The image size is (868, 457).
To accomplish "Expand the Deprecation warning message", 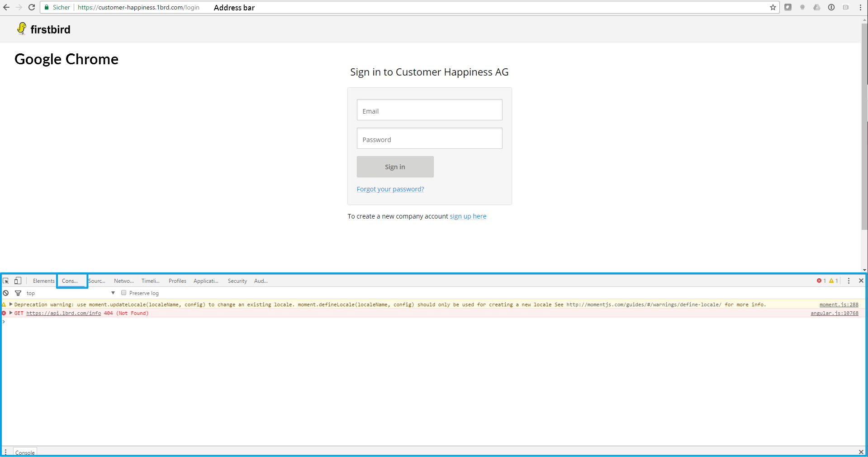I will click(x=11, y=304).
